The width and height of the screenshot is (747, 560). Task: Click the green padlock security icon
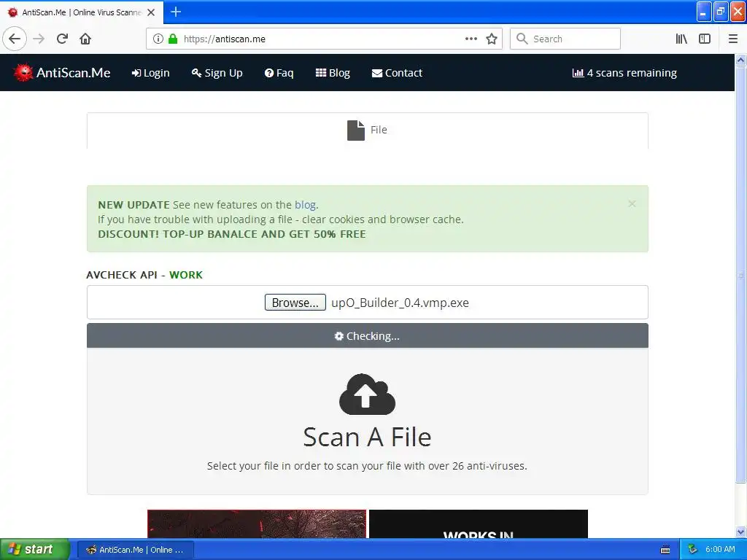click(173, 39)
